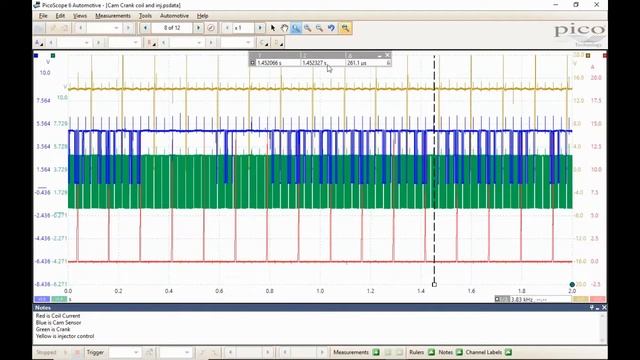Click the red channel tab at bottom right

598,299
